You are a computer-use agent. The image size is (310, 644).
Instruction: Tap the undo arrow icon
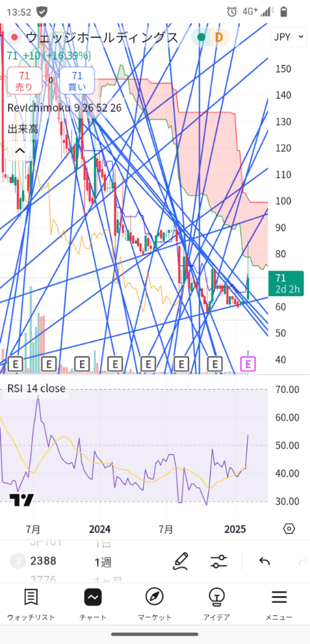coord(265,562)
